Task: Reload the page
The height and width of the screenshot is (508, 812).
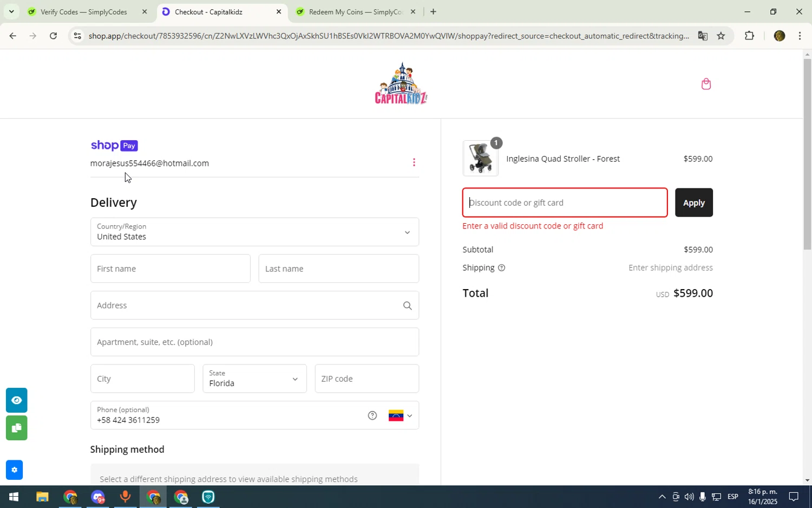Action: [53, 36]
